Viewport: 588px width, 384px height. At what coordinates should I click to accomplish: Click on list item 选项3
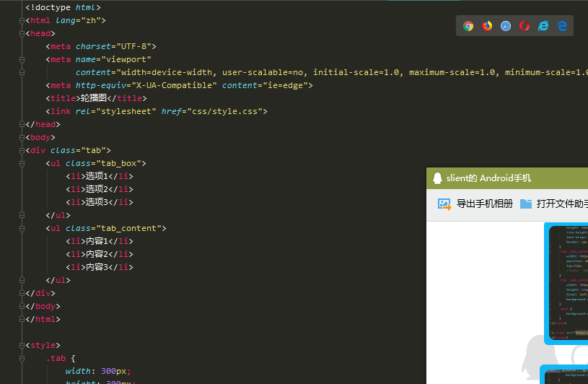click(x=97, y=202)
